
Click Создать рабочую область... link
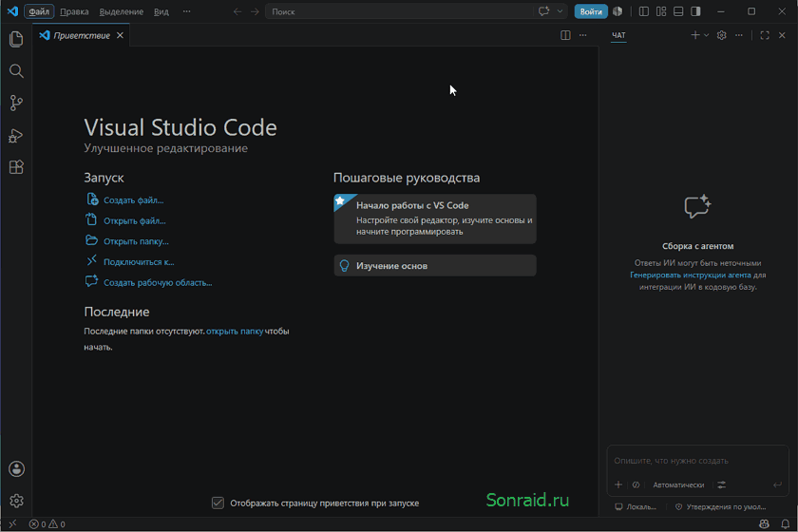click(x=158, y=282)
